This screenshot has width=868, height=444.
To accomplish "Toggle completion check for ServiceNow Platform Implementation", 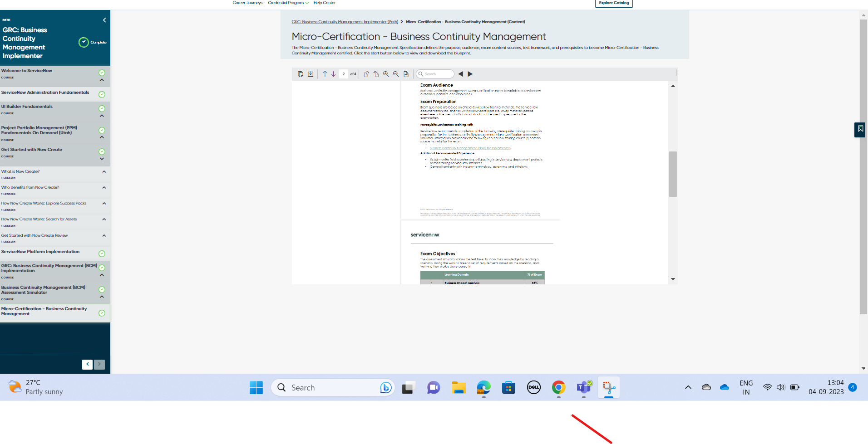I will 102,254.
